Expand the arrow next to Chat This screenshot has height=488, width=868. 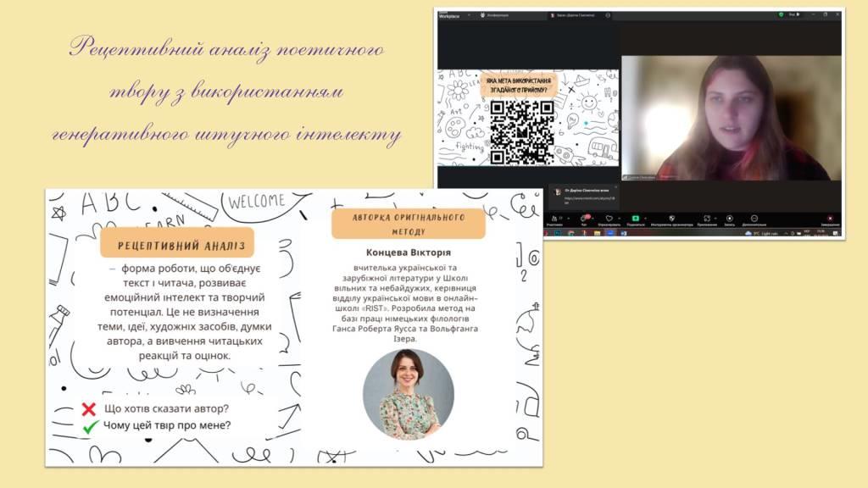coord(593,217)
